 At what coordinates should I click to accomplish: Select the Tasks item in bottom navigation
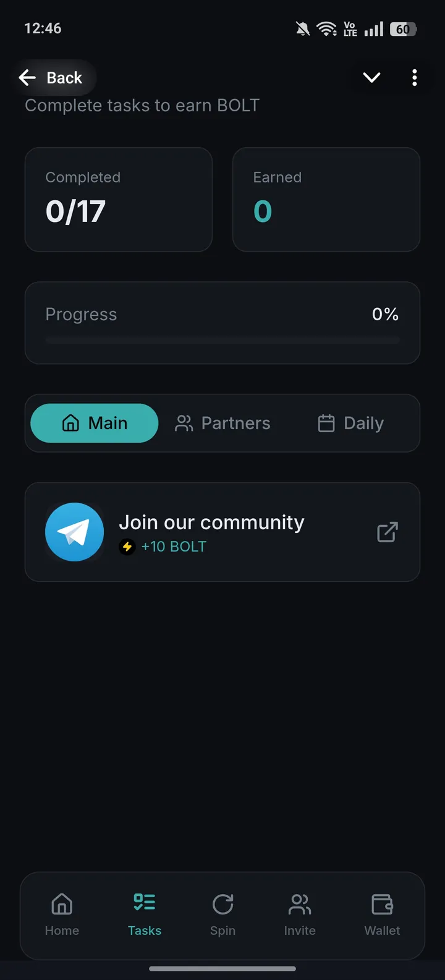click(145, 915)
